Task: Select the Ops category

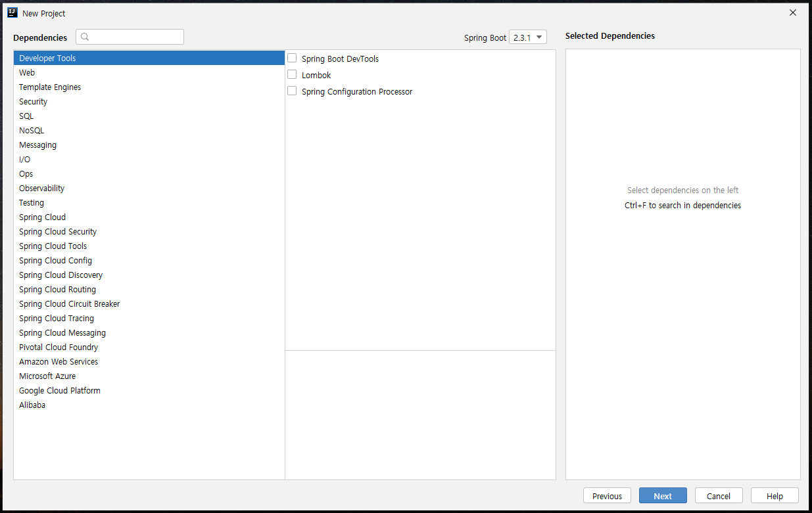Action: coord(149,173)
